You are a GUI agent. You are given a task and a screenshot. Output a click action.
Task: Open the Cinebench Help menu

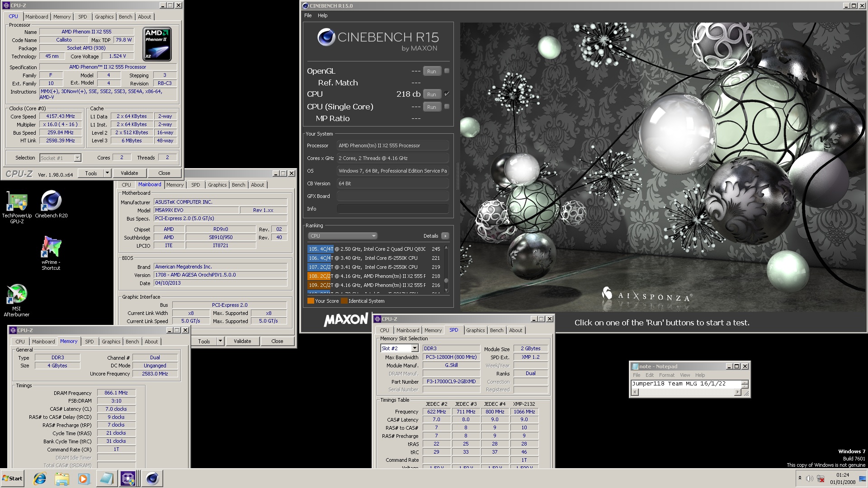tap(322, 15)
